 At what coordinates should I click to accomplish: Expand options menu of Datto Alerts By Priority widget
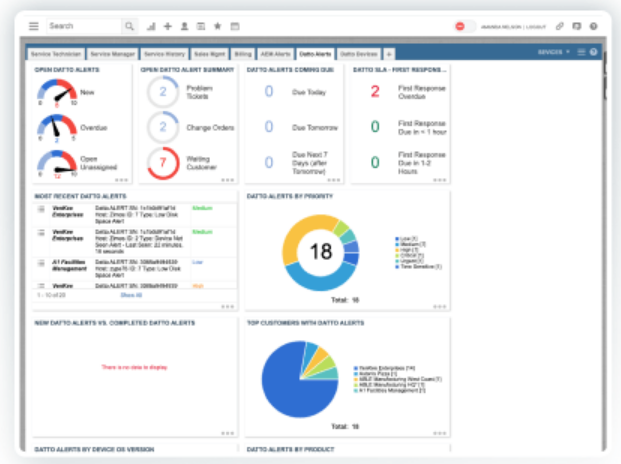pyautogui.click(x=440, y=307)
